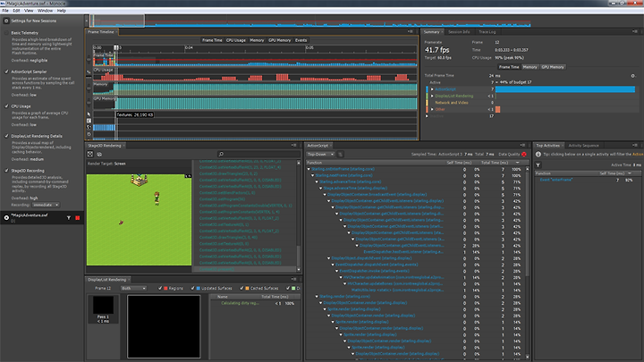Click the Stage3D wireframe view icon
Viewport: 644px width, 362px height.
pyautogui.click(x=99, y=155)
